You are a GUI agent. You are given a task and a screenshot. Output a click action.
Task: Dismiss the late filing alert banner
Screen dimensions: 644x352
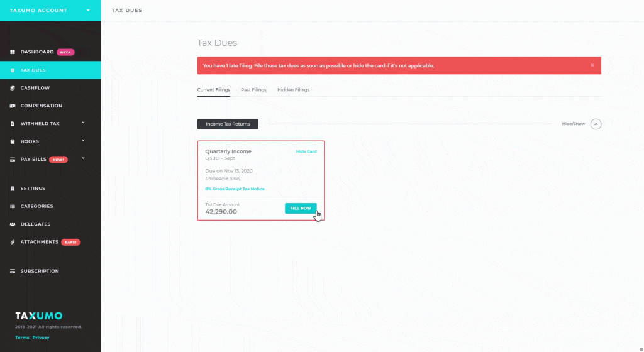592,65
